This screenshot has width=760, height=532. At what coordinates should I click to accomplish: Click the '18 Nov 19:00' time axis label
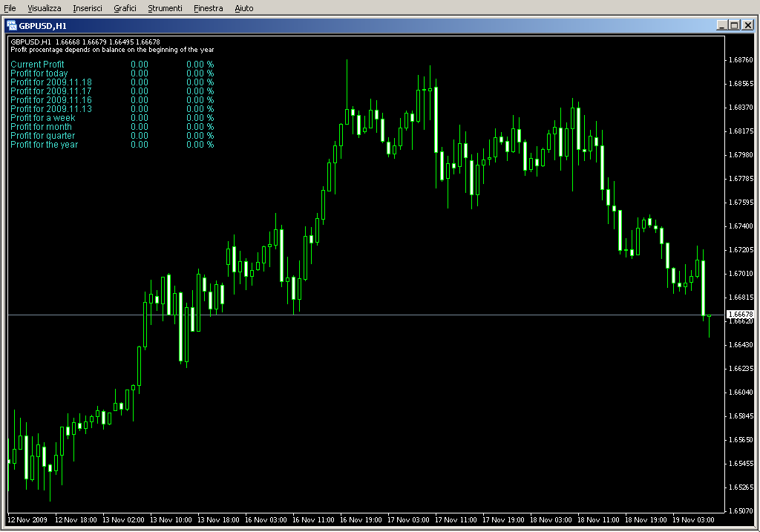[646, 520]
